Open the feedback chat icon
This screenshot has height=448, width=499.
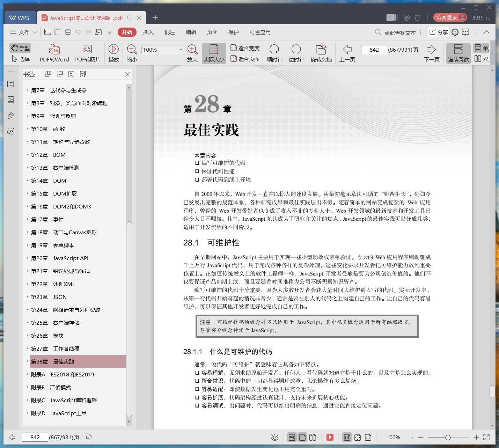[465, 32]
